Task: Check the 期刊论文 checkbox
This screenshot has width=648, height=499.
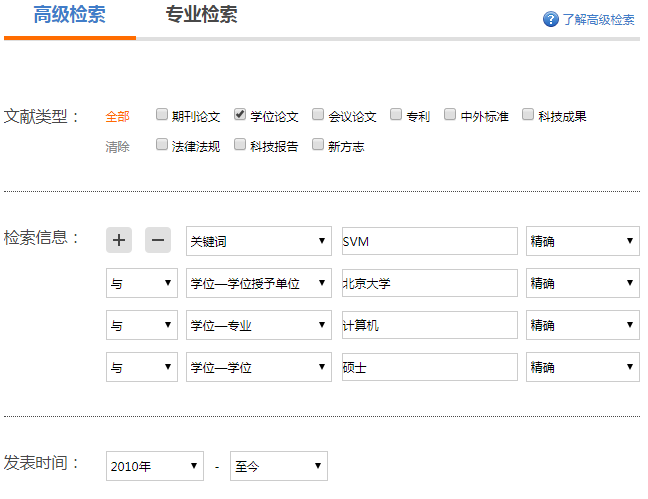Action: pyautogui.click(x=162, y=115)
